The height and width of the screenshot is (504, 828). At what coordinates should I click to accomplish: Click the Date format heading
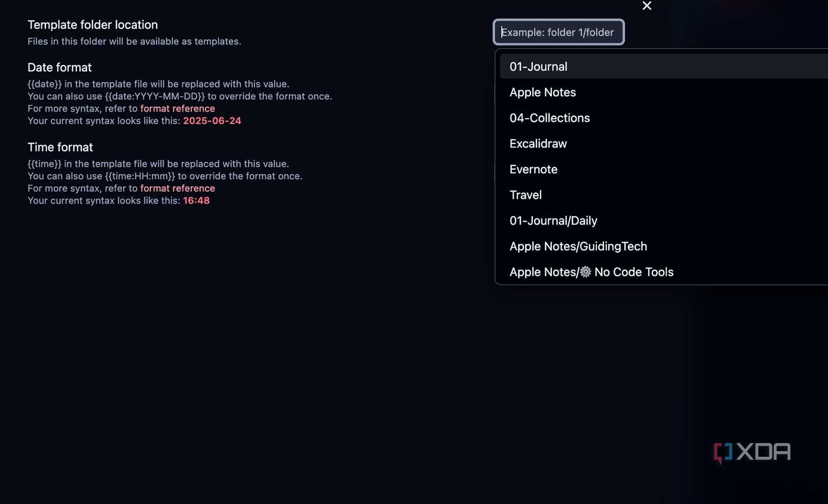pyautogui.click(x=60, y=67)
